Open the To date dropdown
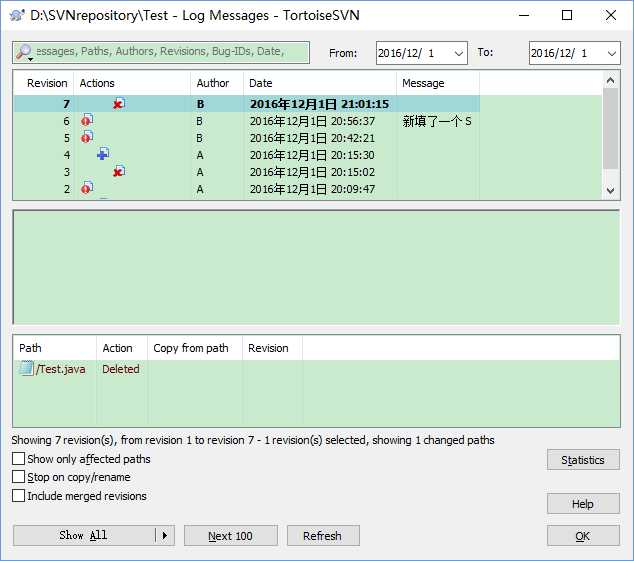Screen dimensions: 634x561 [x=611, y=53]
